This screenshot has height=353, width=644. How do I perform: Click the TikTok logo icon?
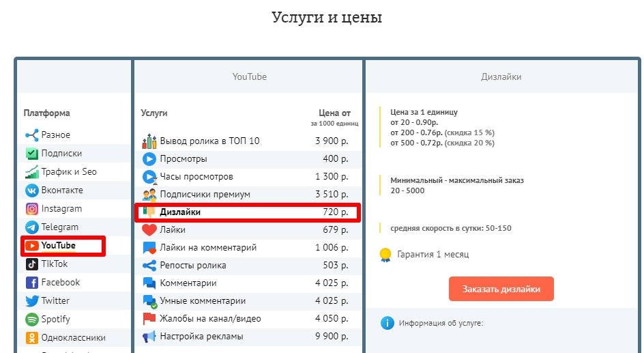[x=31, y=264]
